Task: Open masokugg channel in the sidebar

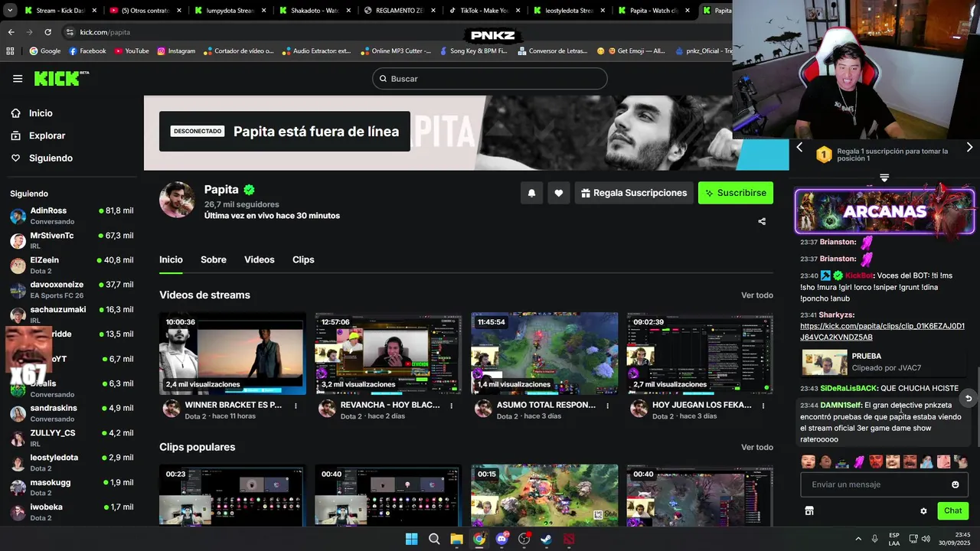Action: (71, 487)
